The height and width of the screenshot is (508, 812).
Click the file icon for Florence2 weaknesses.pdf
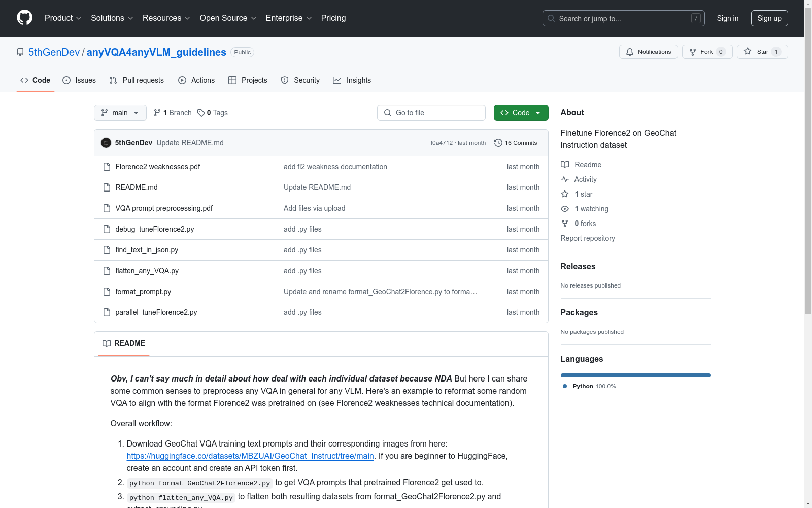click(107, 167)
